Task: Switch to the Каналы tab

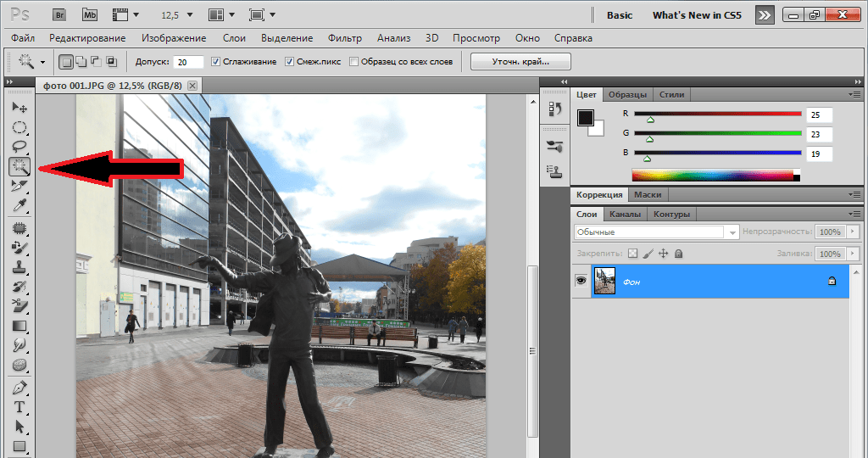Action: click(x=625, y=215)
